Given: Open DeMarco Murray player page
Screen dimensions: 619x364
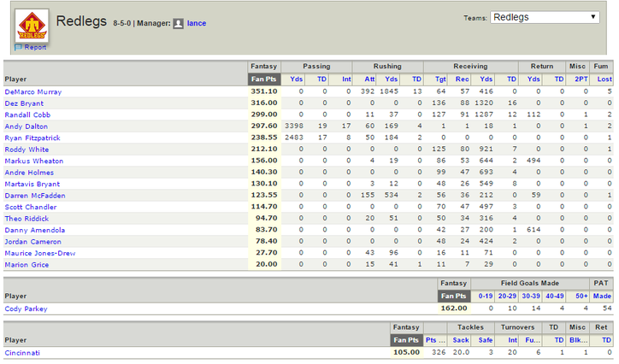Looking at the screenshot, I should tap(33, 92).
